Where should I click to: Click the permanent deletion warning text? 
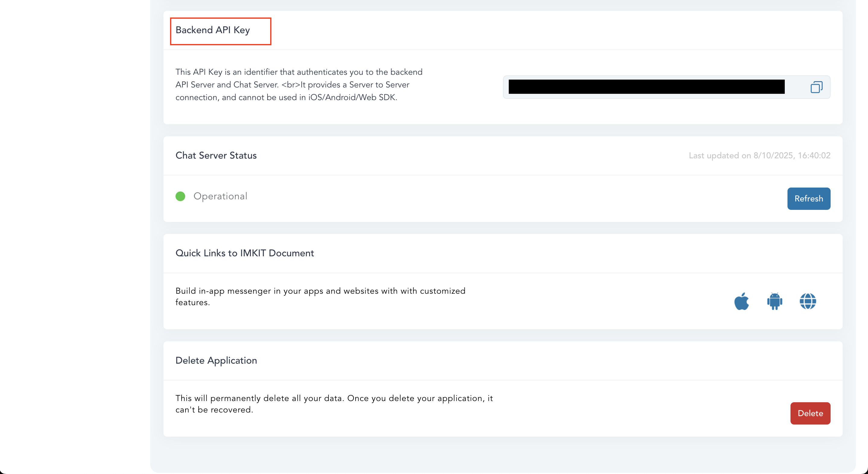tap(334, 404)
